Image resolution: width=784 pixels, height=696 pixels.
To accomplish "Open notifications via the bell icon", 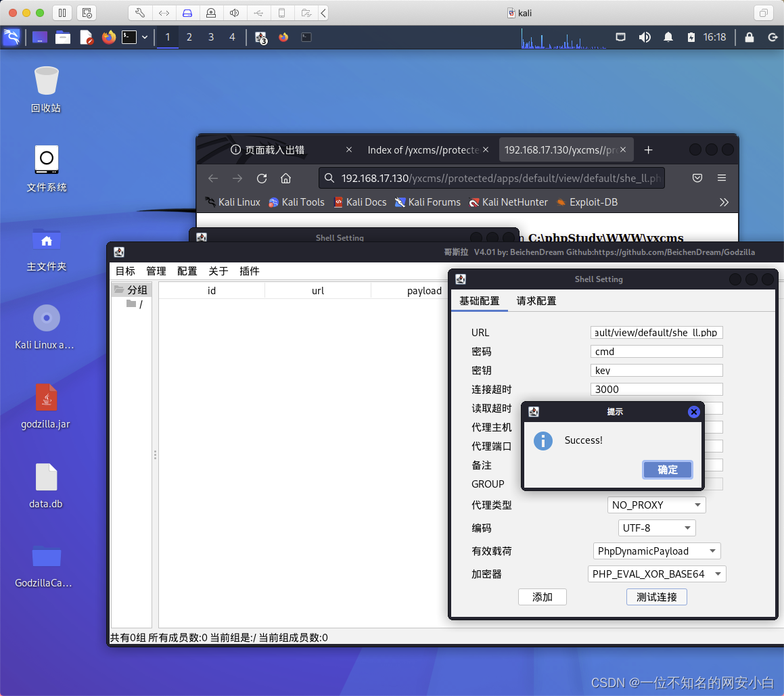I will coord(668,37).
